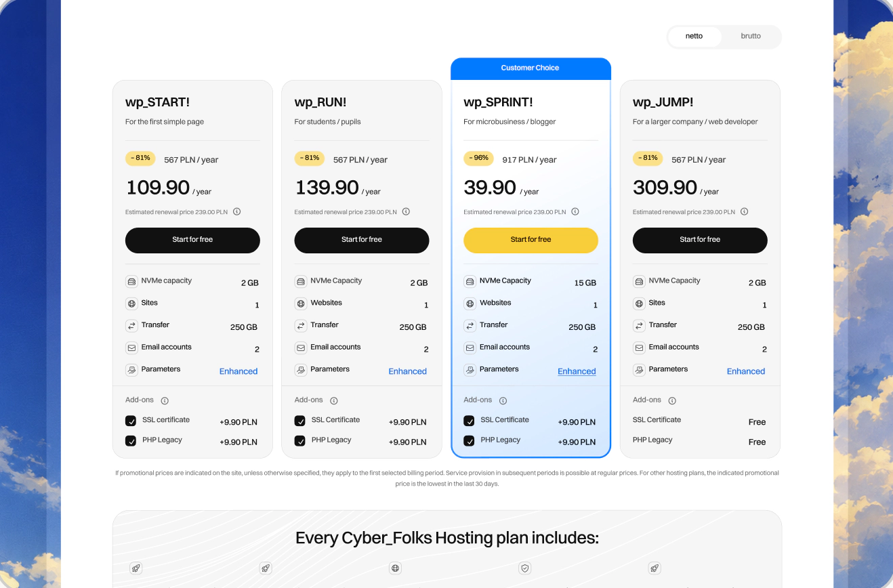Click Add-ons info icon in wp_JUMP!
This screenshot has width=893, height=588.
(x=672, y=400)
